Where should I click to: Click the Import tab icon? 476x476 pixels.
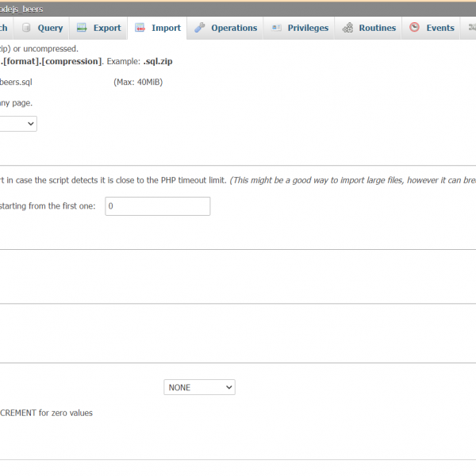click(x=140, y=28)
